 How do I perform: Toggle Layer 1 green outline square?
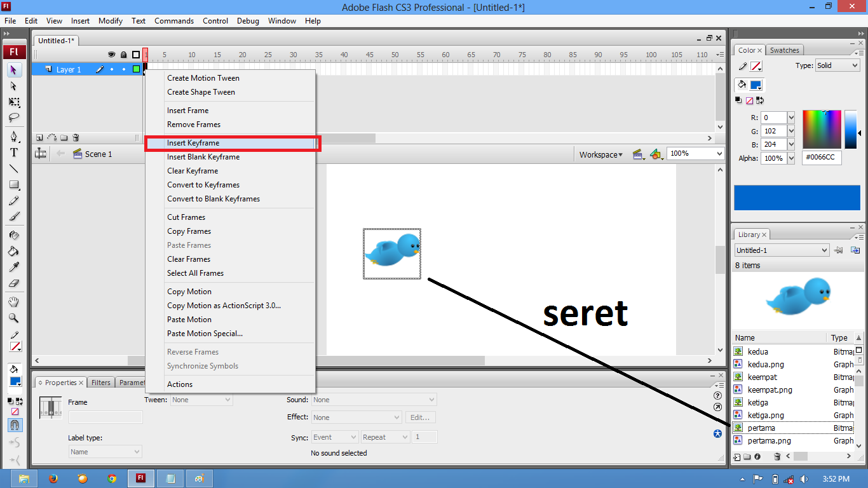(136, 69)
